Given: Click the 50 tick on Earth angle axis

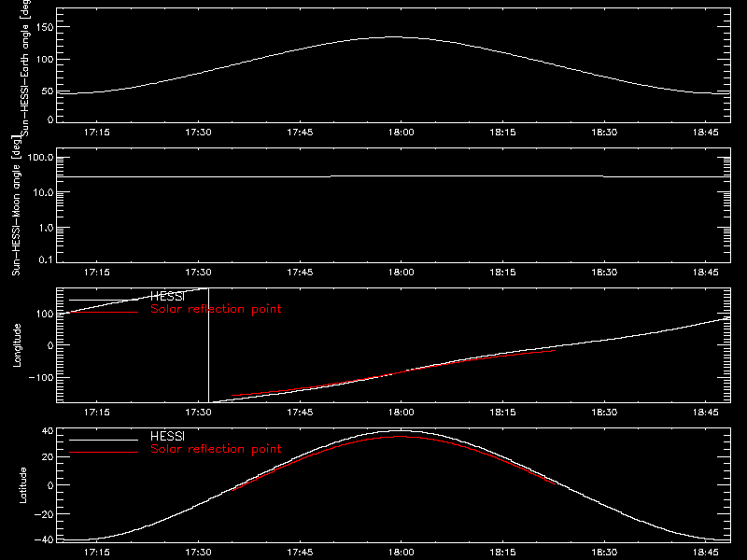Looking at the screenshot, I should tap(48, 91).
